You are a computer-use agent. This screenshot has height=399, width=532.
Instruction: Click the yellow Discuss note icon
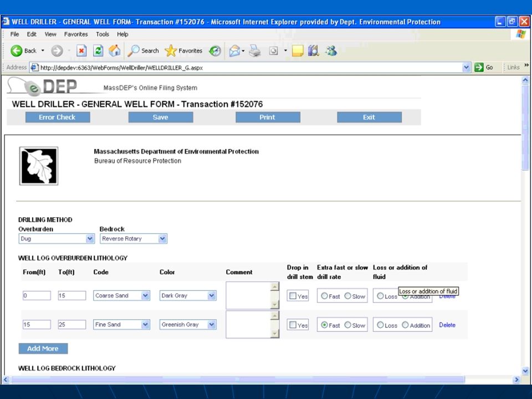tap(298, 51)
